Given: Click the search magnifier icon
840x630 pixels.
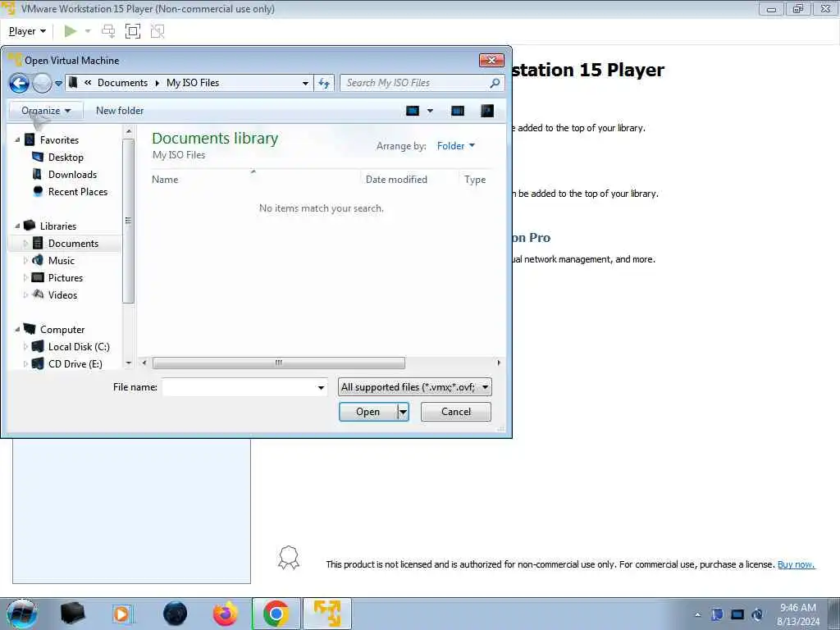Looking at the screenshot, I should (495, 83).
